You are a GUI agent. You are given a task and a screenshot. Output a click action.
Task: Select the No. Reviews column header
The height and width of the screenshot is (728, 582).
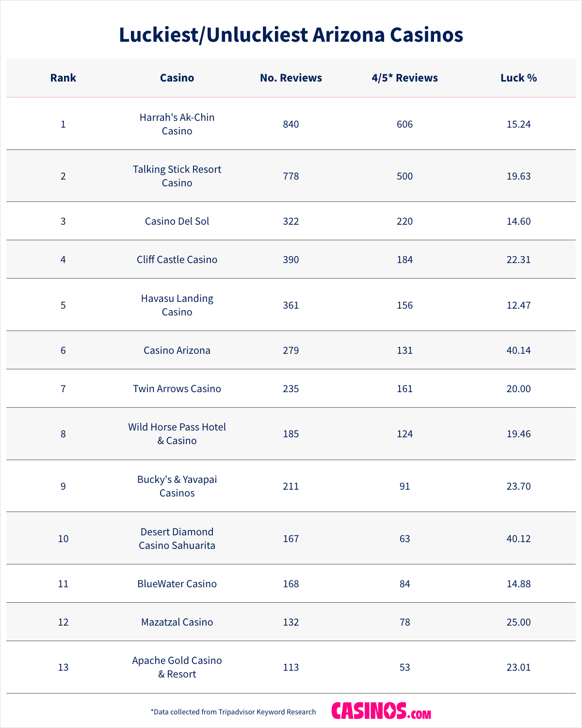(291, 78)
